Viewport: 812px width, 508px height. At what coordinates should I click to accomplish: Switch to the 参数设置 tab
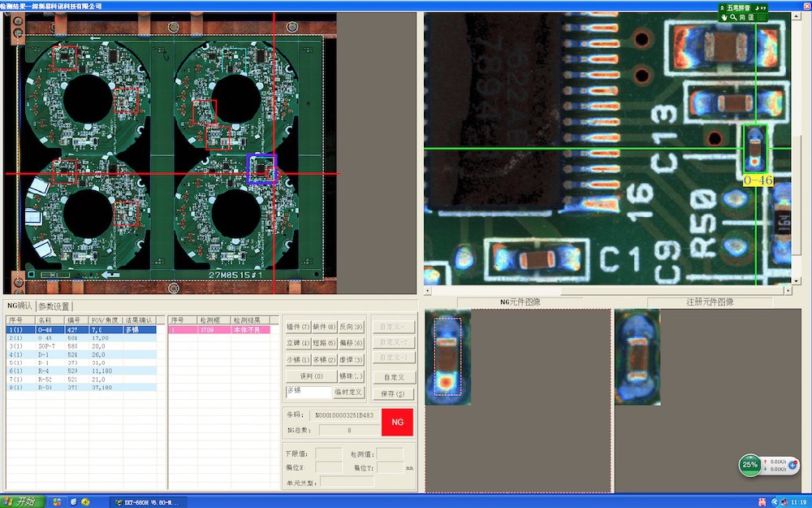(54, 306)
